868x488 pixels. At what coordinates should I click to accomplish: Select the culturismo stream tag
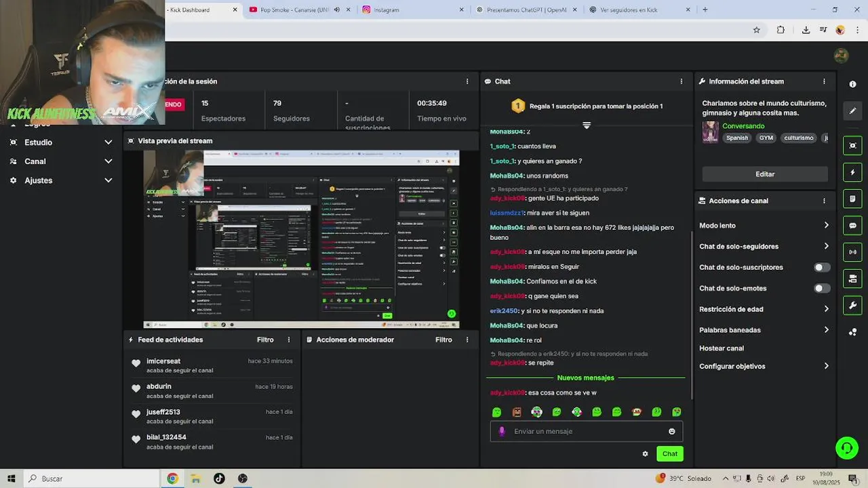(798, 138)
